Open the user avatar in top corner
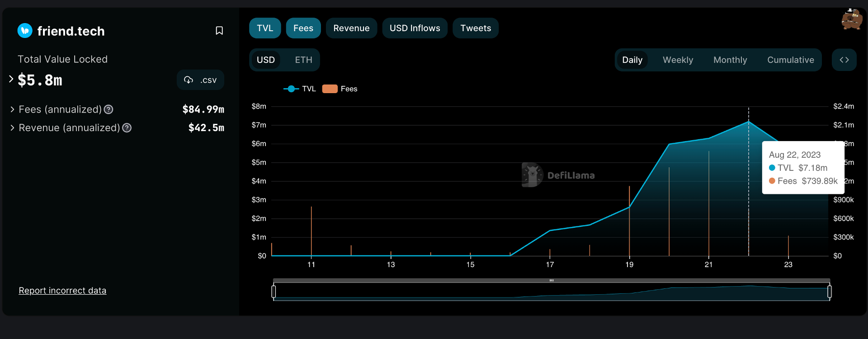Viewport: 868px width, 339px height. click(852, 19)
